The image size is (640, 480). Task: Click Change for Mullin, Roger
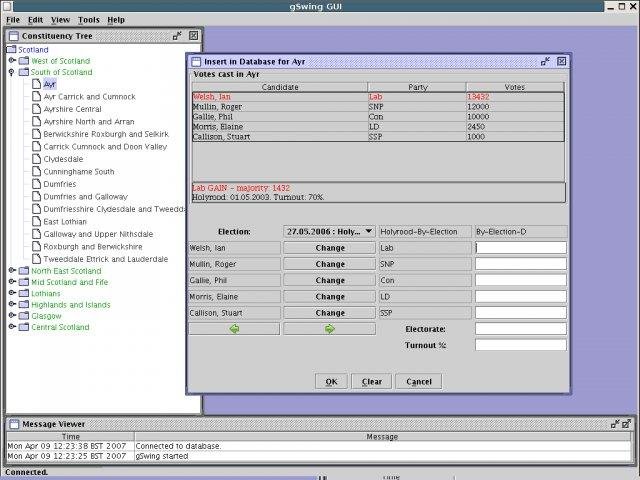[x=329, y=264]
